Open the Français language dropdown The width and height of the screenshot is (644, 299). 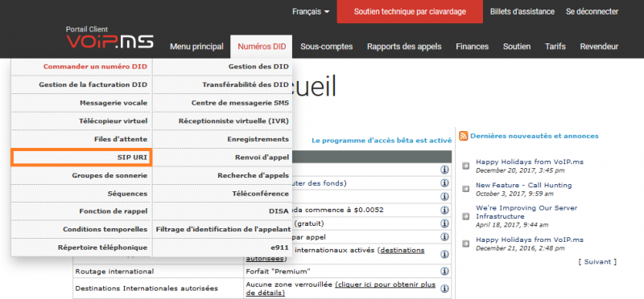[311, 12]
